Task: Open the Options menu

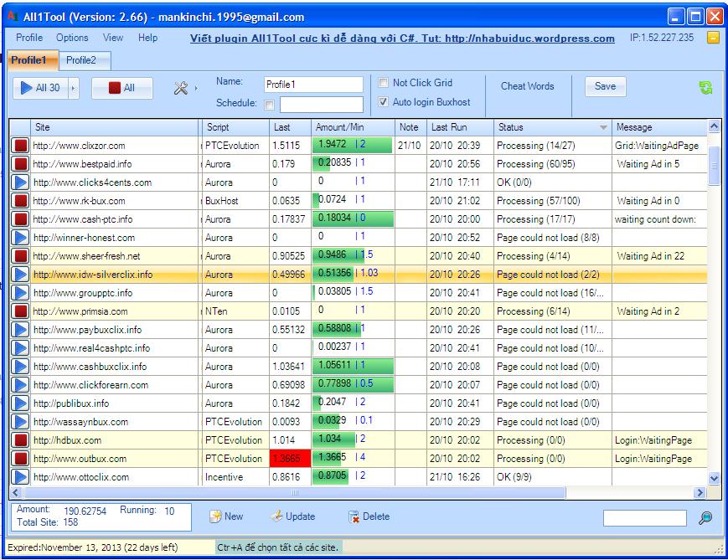Action: coord(72,38)
